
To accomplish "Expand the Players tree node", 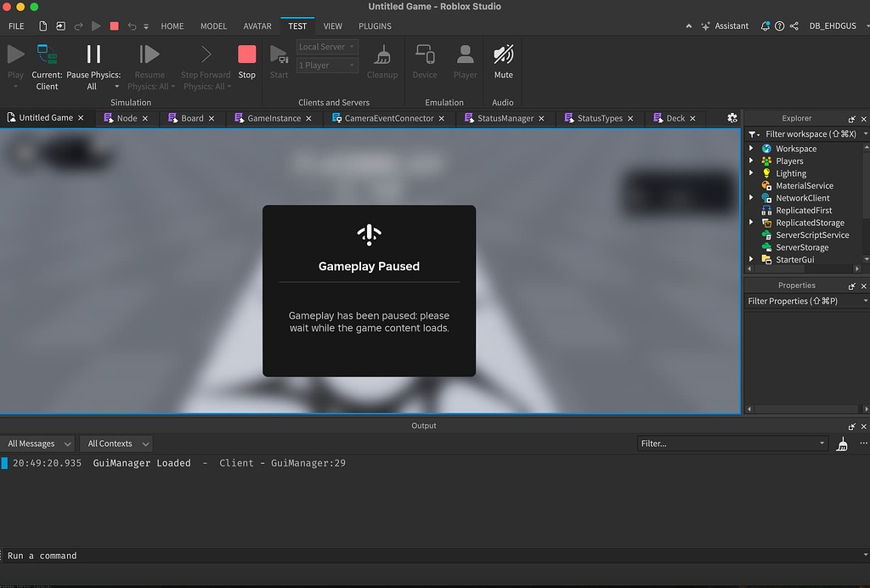I will [x=751, y=161].
